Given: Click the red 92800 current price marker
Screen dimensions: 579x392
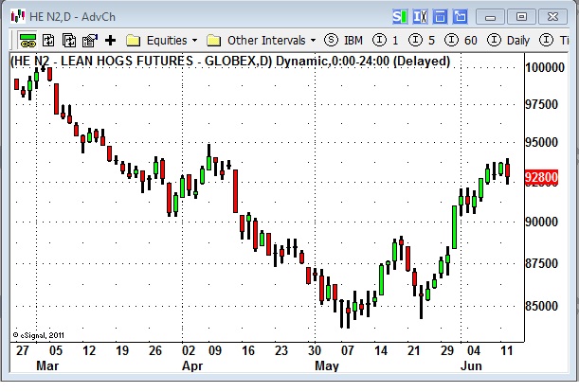Looking at the screenshot, I should coord(541,177).
